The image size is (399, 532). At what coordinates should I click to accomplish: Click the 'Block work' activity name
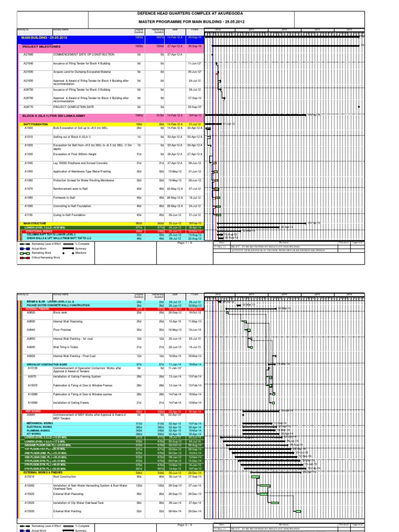[60, 313]
